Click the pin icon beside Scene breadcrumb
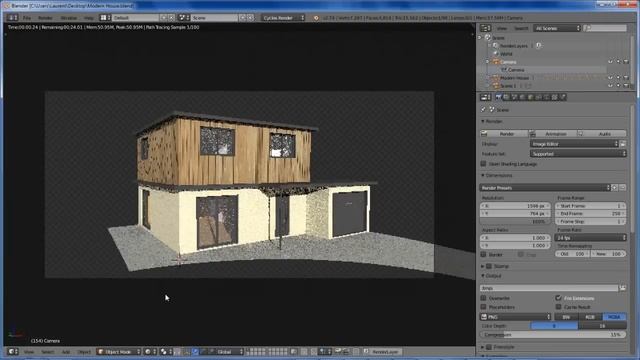This screenshot has width=640, height=360. pyautogui.click(x=483, y=110)
